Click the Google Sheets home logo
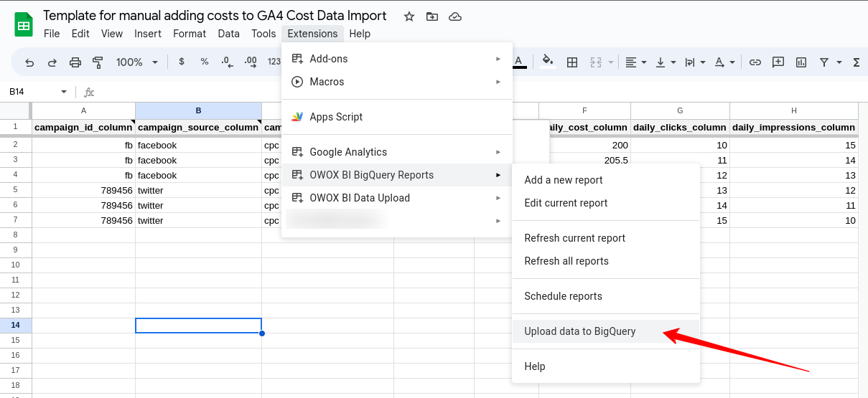 pos(24,24)
